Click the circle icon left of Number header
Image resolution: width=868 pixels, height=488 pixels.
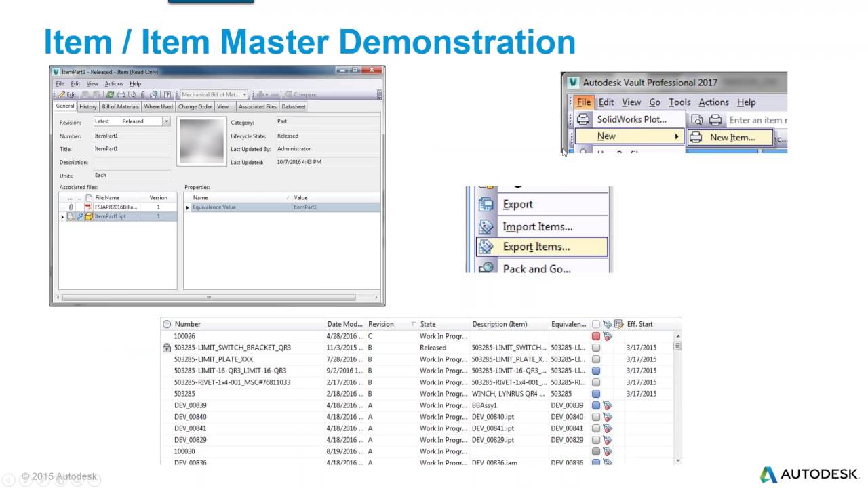coord(167,325)
